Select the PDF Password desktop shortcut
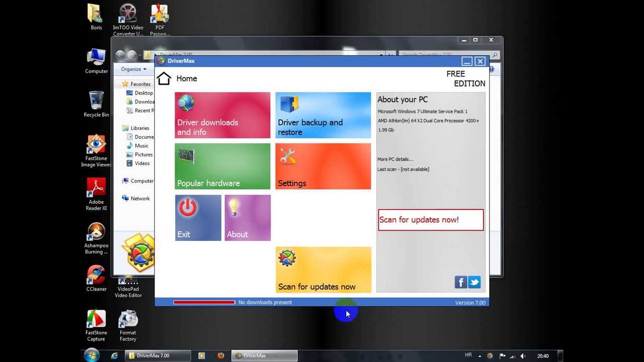644x362 pixels. 159,20
